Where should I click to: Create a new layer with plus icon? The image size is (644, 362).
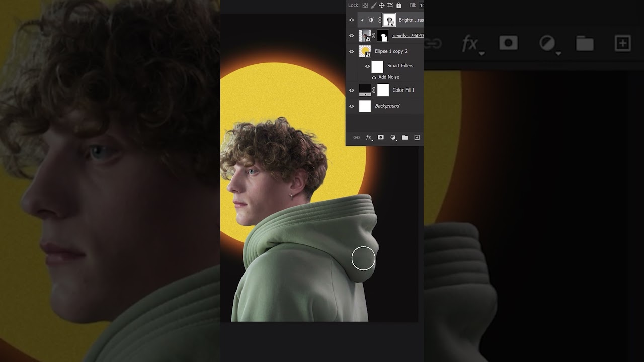pos(417,137)
